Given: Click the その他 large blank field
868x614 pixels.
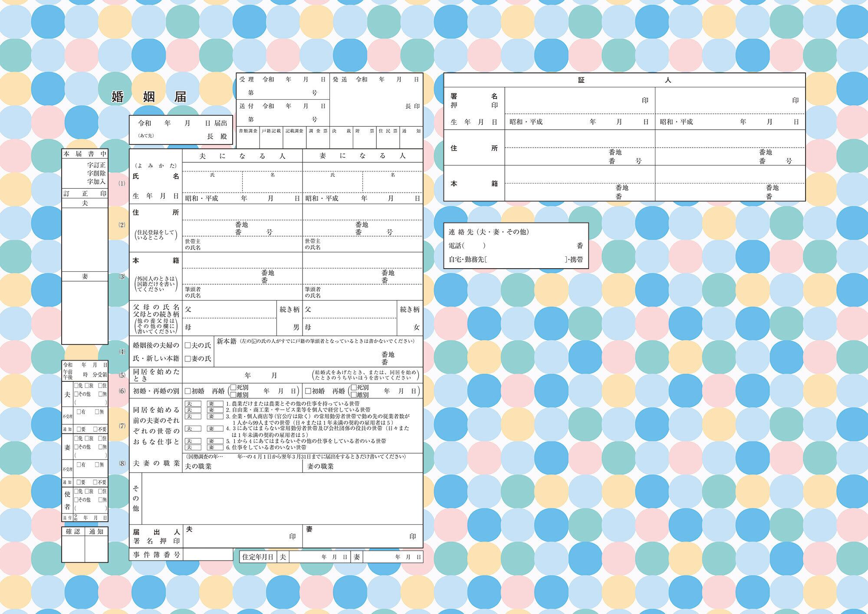Looking at the screenshot, I should (x=282, y=498).
